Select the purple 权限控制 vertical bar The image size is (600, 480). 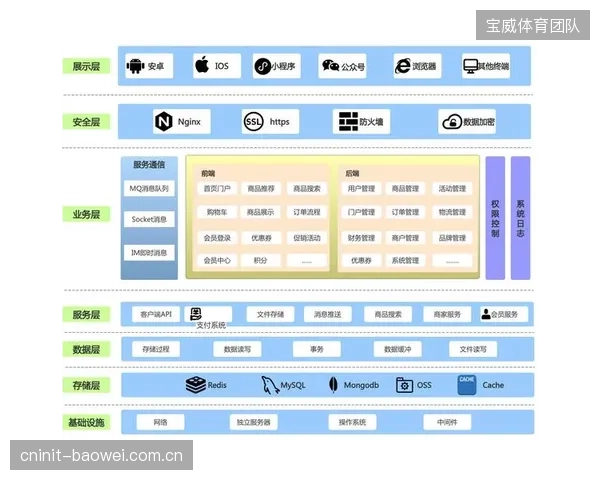[x=495, y=218]
